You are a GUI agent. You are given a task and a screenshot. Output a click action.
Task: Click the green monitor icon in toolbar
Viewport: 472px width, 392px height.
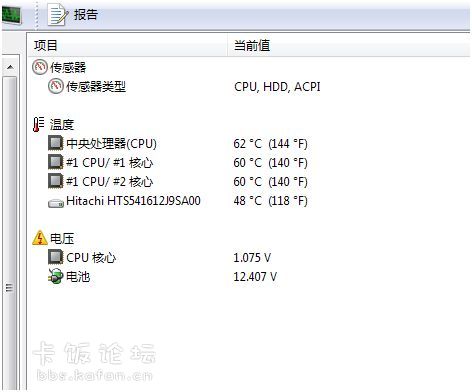click(x=12, y=15)
